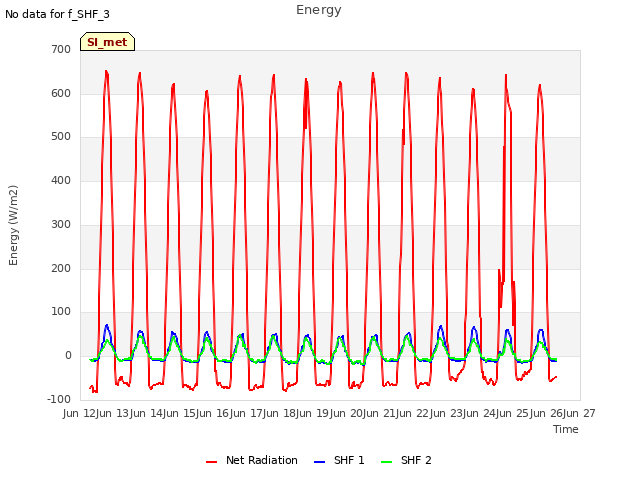Screen dimensions: 640x480
Task: Click the -100 y-axis tick label
Action: [59, 399]
